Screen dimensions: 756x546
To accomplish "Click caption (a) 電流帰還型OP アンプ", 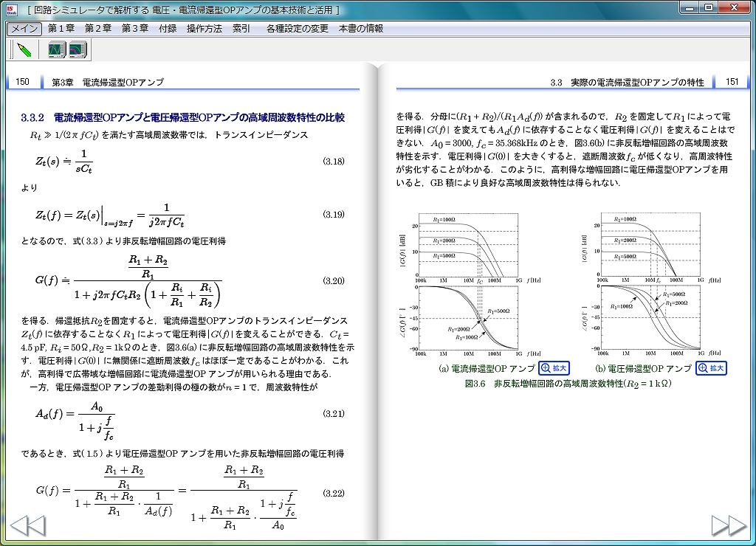I will (487, 369).
